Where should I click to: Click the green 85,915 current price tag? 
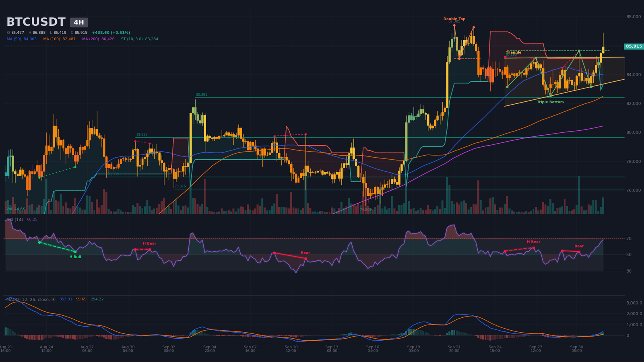pyautogui.click(x=634, y=46)
